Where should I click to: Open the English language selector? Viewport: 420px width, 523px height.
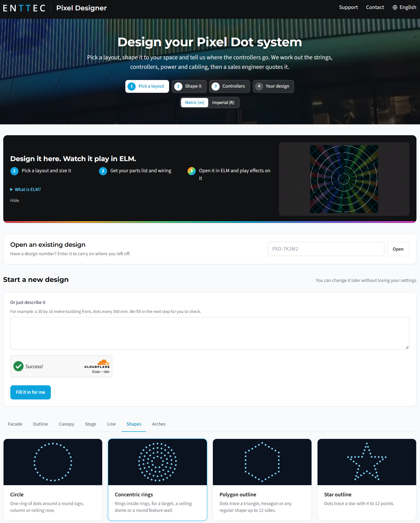coord(404,7)
